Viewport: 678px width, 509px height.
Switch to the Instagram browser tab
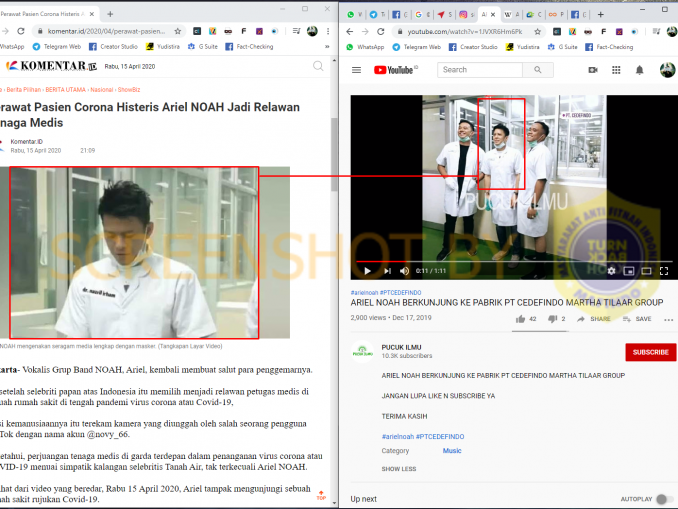point(467,15)
